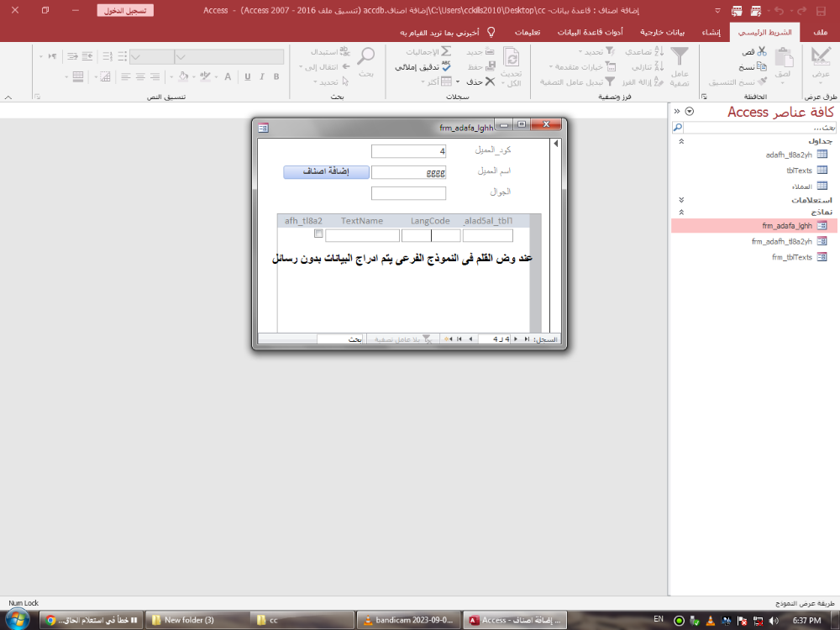The height and width of the screenshot is (630, 840).
Task: Click the Format Painter (نسخ التنسيق) brush
Action: point(762,82)
